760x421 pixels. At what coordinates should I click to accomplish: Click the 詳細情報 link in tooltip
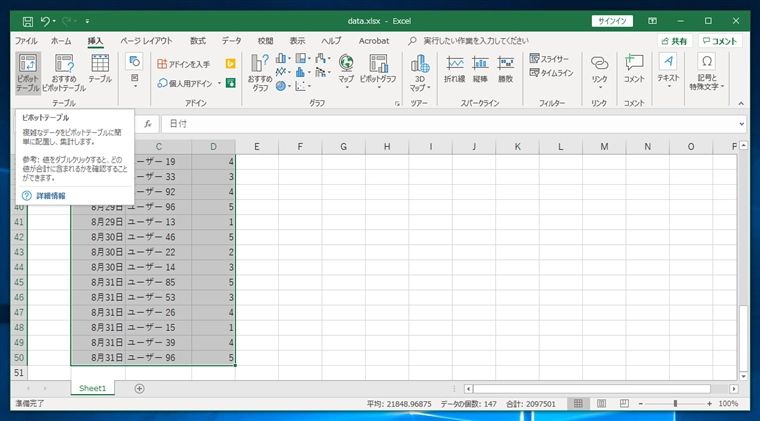pos(51,196)
